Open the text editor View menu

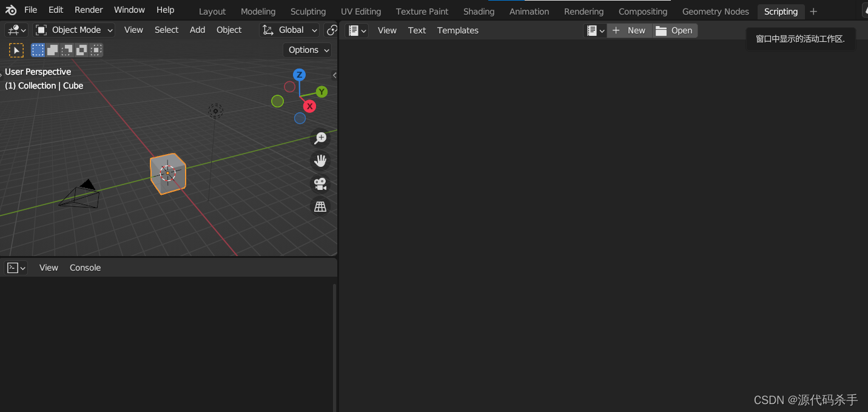[x=387, y=30]
